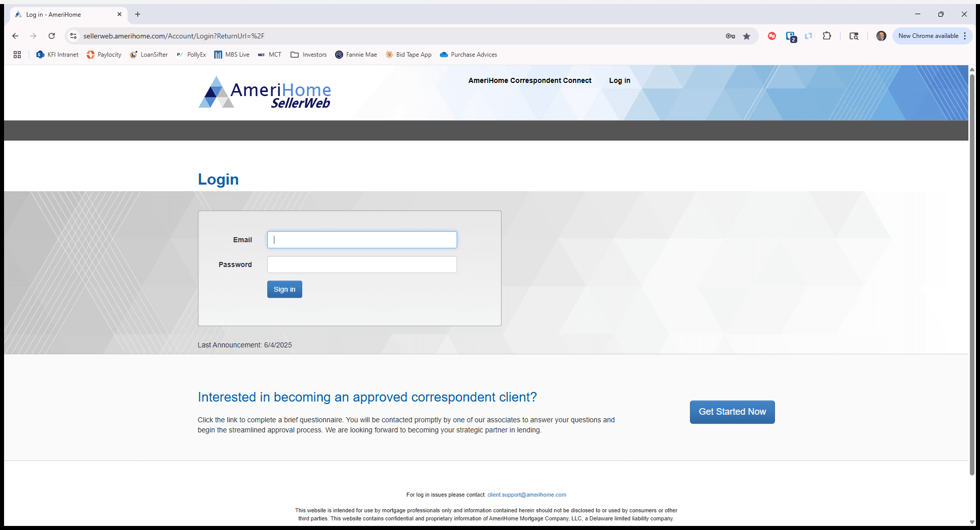This screenshot has width=980, height=530.
Task: Open the blue extension with badge 2
Action: click(x=791, y=36)
